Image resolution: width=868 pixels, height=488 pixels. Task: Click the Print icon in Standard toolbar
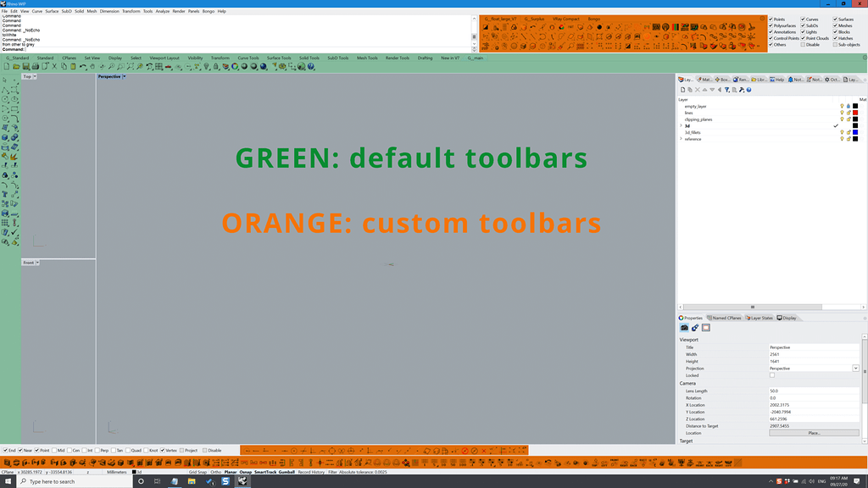pyautogui.click(x=36, y=66)
